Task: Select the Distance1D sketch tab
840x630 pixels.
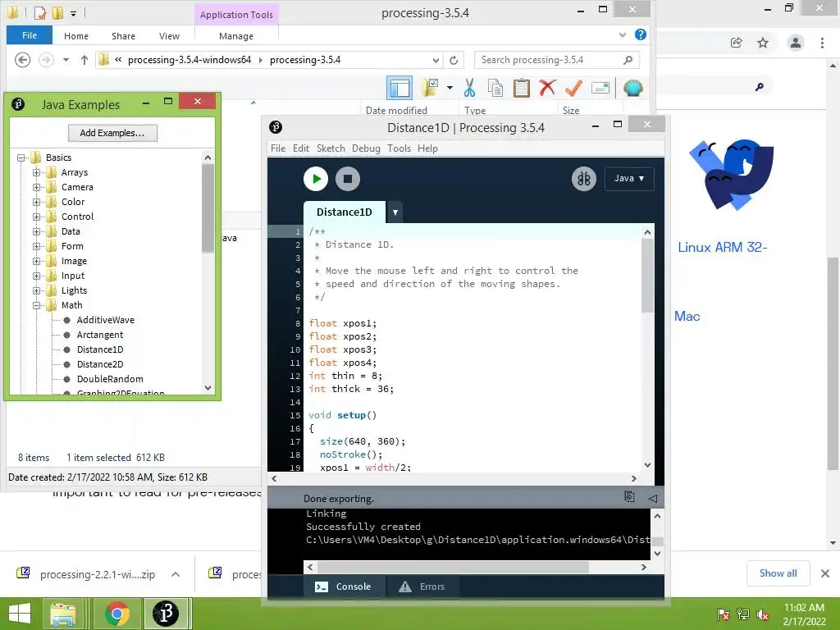Action: click(x=345, y=212)
